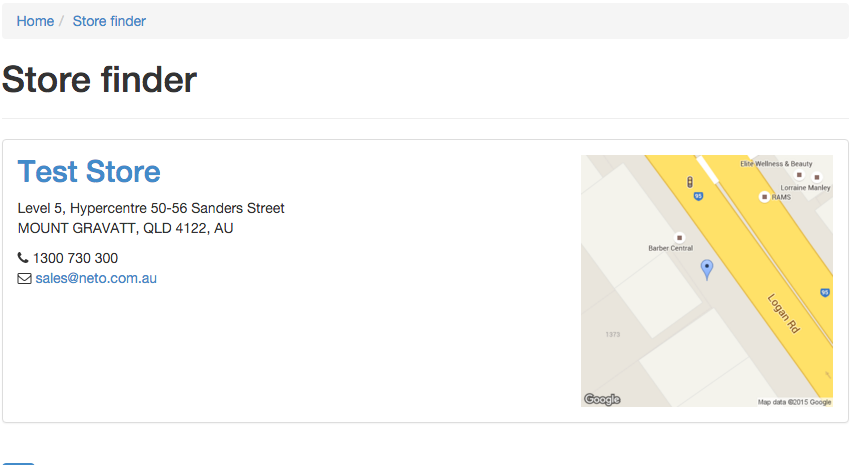This screenshot has height=465, width=854.
Task: Click the sales@neto.com.au email link
Action: tap(96, 278)
